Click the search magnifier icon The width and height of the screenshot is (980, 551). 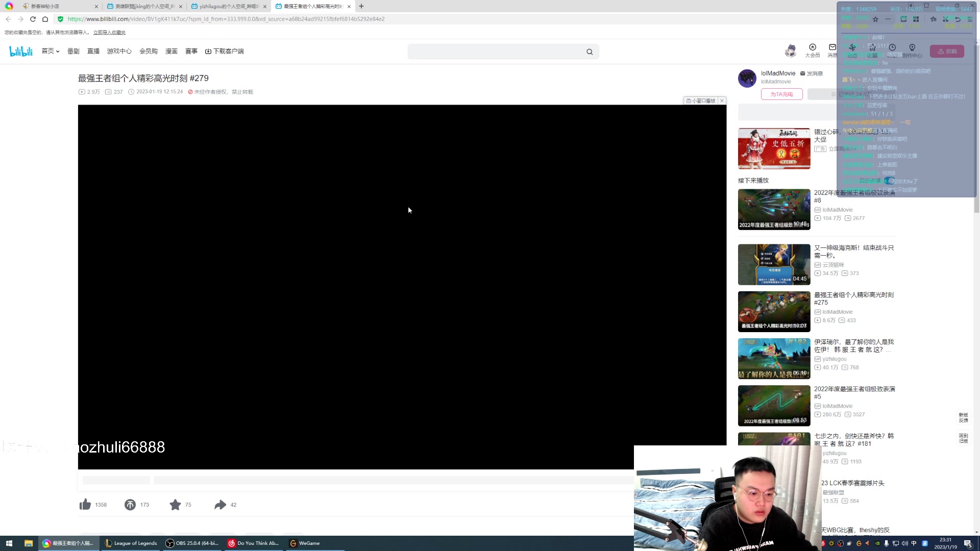[590, 52]
